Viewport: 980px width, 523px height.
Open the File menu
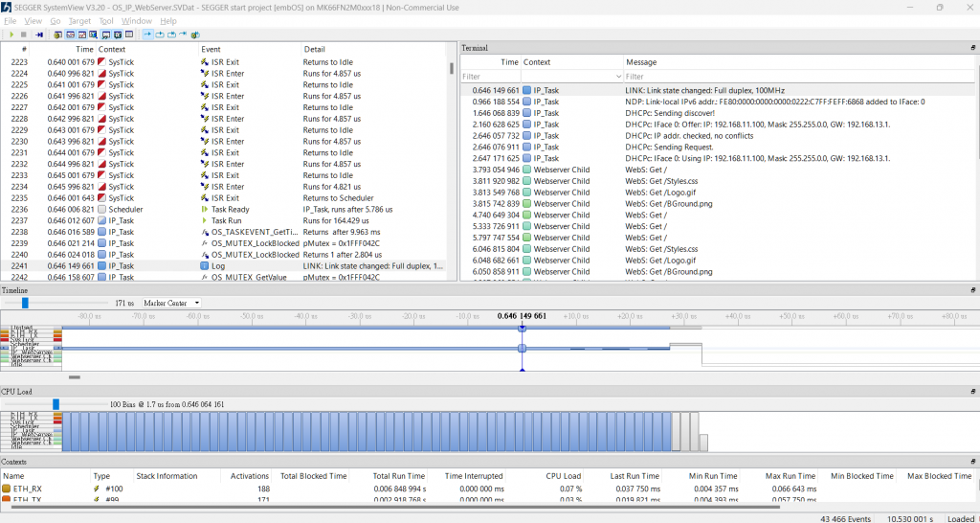(x=10, y=21)
